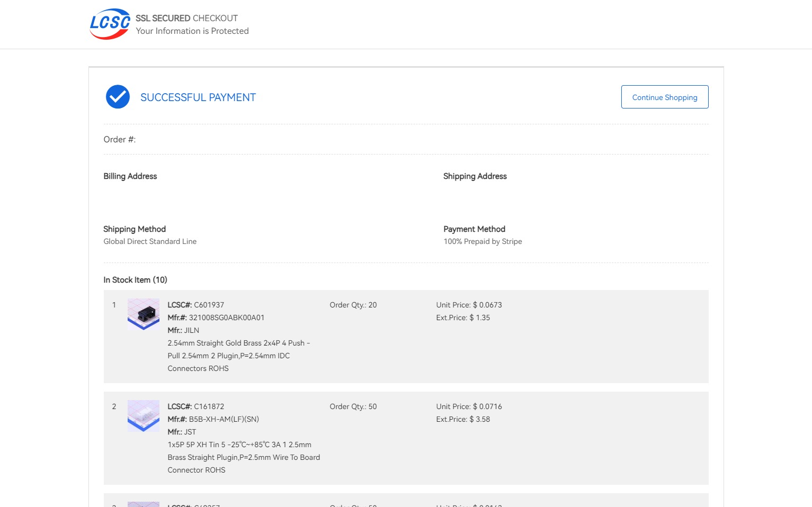Select manufacturer part number B5B-XH-AM(LF)(SN)
Image resolution: width=812 pixels, height=507 pixels.
pyautogui.click(x=224, y=419)
